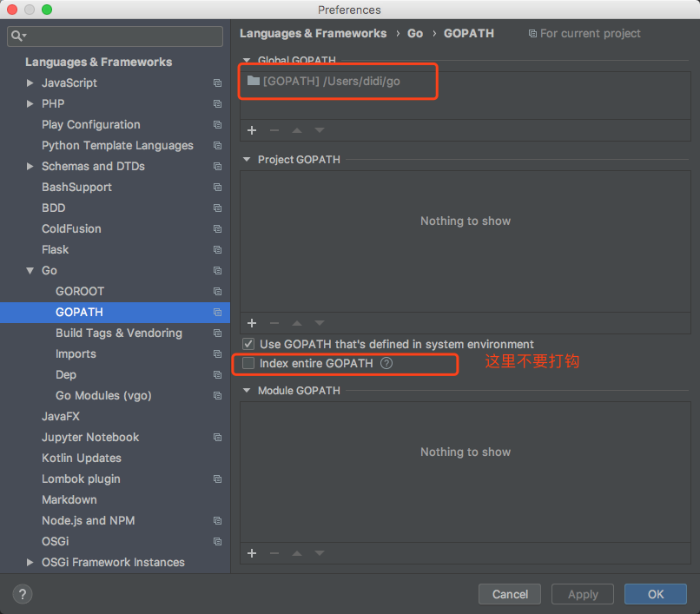Expand the OSGi Framework Instances node
The image size is (700, 614).
click(x=30, y=562)
